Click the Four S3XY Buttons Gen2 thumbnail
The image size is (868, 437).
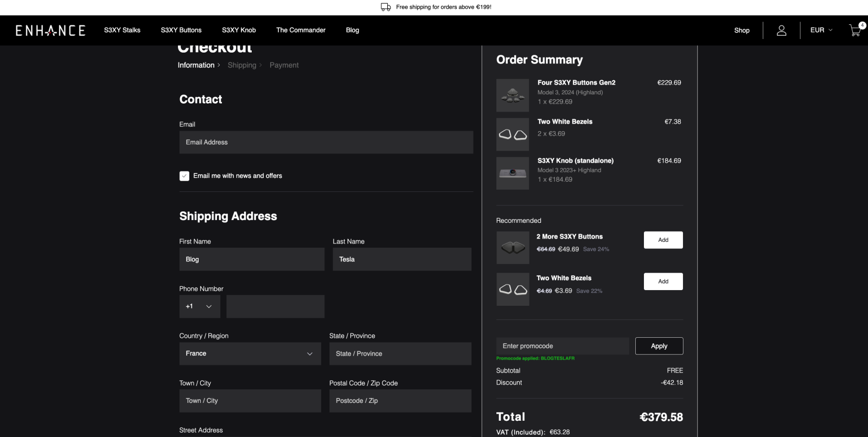point(513,95)
